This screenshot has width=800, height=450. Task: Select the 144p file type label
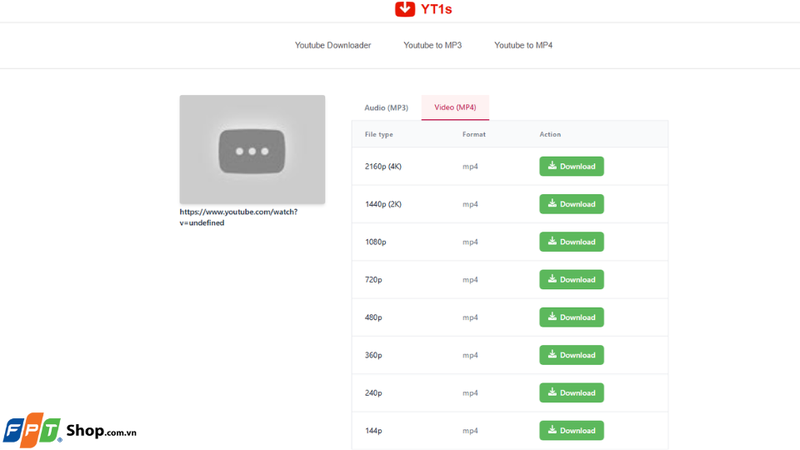pyautogui.click(x=373, y=431)
